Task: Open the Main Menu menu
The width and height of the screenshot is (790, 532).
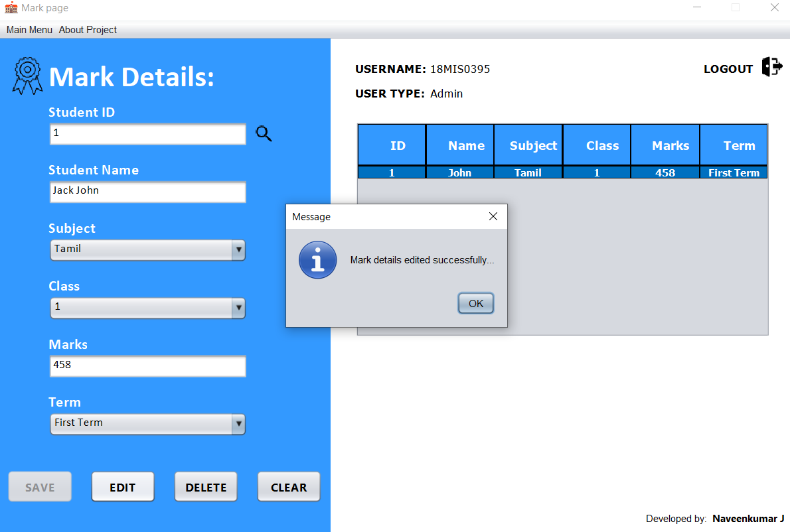Action: pos(29,30)
